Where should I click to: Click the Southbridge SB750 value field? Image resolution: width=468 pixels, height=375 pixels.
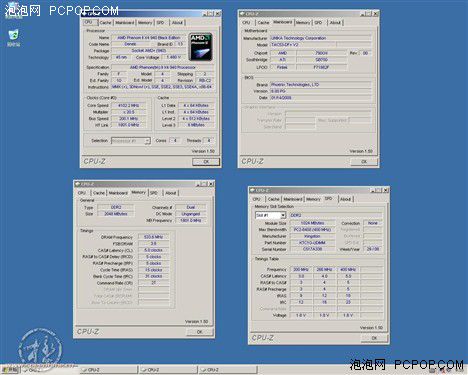pyautogui.click(x=321, y=60)
